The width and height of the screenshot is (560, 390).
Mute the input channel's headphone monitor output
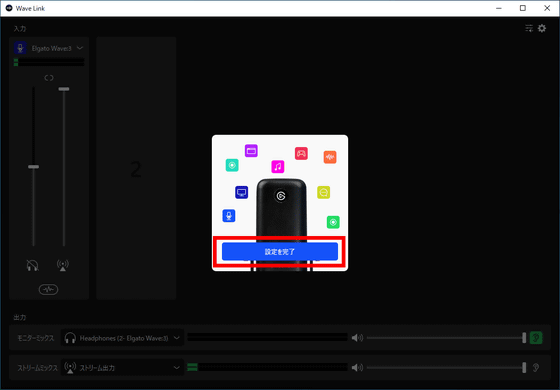click(32, 265)
